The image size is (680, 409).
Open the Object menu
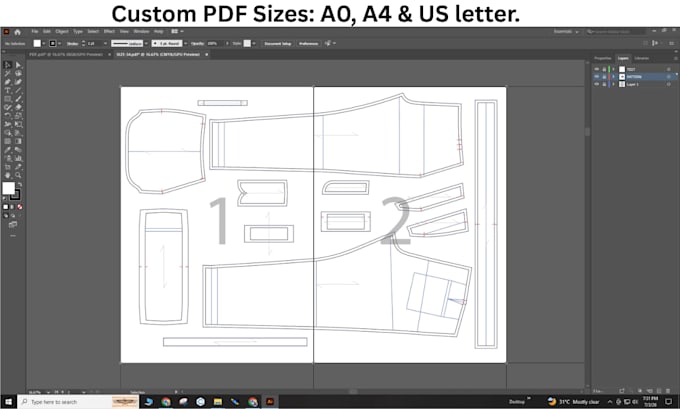tap(62, 32)
